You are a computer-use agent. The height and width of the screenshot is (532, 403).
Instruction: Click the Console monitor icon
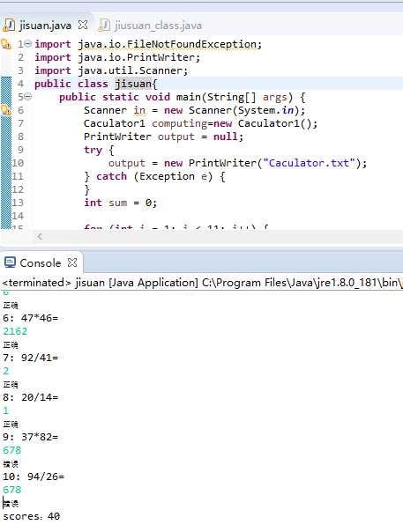tap(10, 262)
